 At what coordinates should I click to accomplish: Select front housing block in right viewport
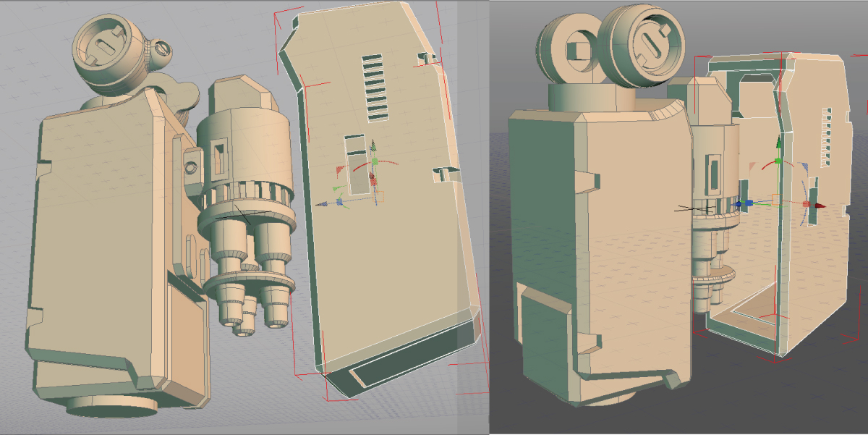click(x=593, y=239)
